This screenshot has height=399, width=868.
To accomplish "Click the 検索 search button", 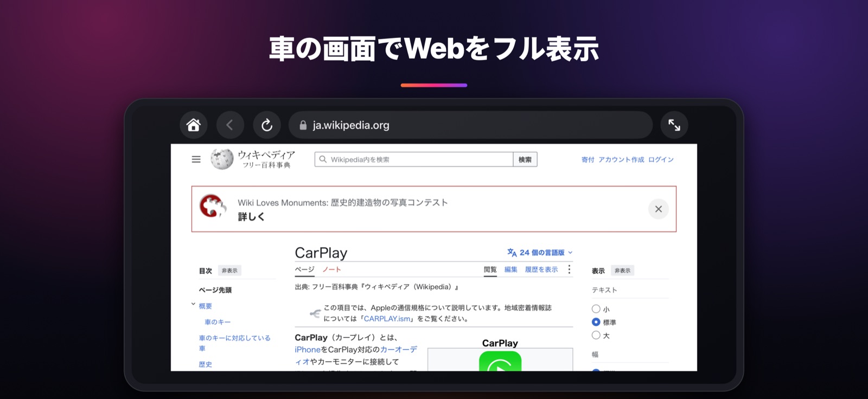I will click(x=525, y=159).
